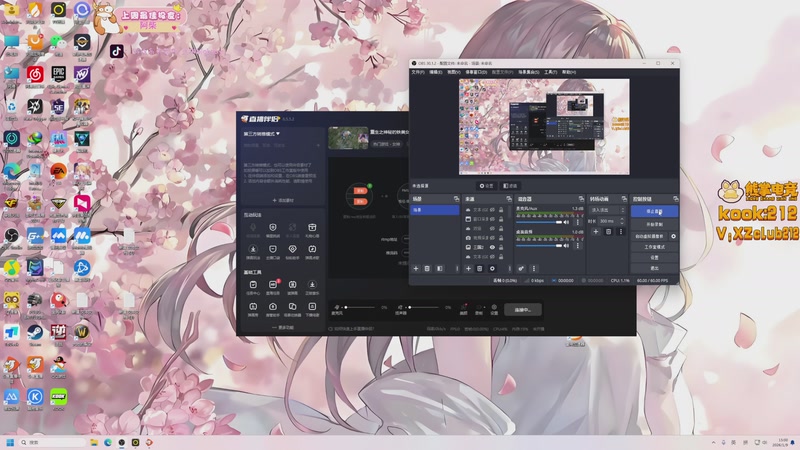Image resolution: width=800 pixels, height=450 pixels.
Task: Open the green KOOK desktop shortcut
Action: tap(58, 399)
